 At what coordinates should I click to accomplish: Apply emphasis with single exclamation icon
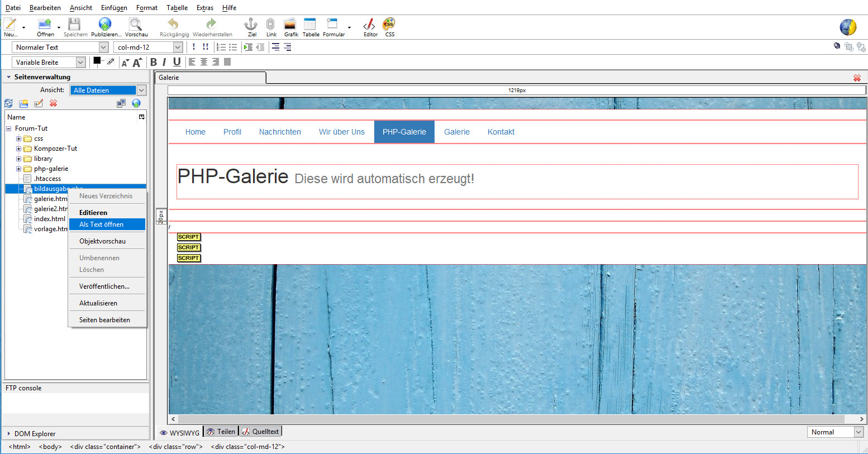click(x=194, y=47)
